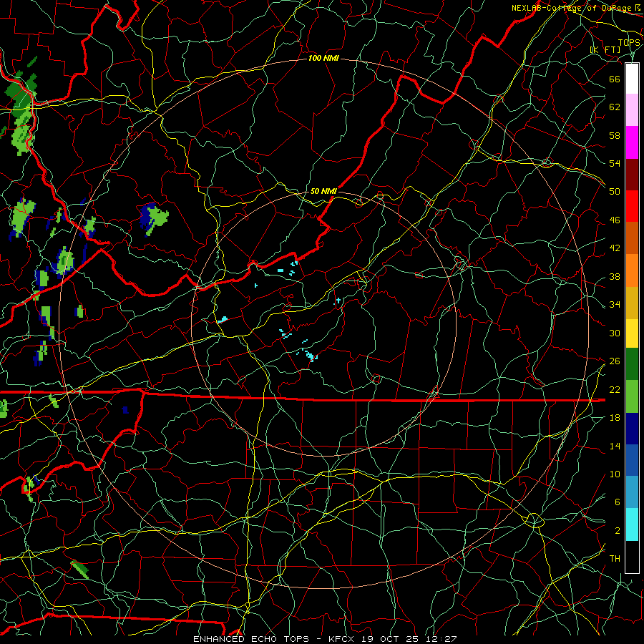Click the 30 legend value

tap(615, 333)
